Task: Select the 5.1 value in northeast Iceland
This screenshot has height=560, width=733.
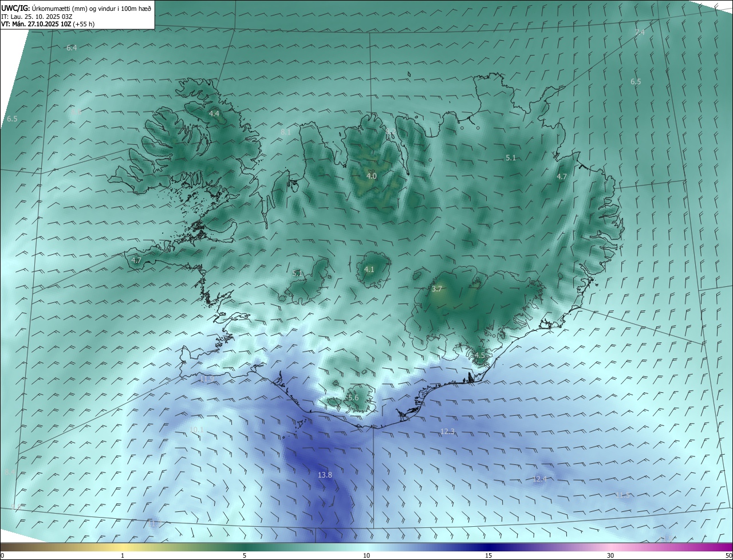Action: 511,157
